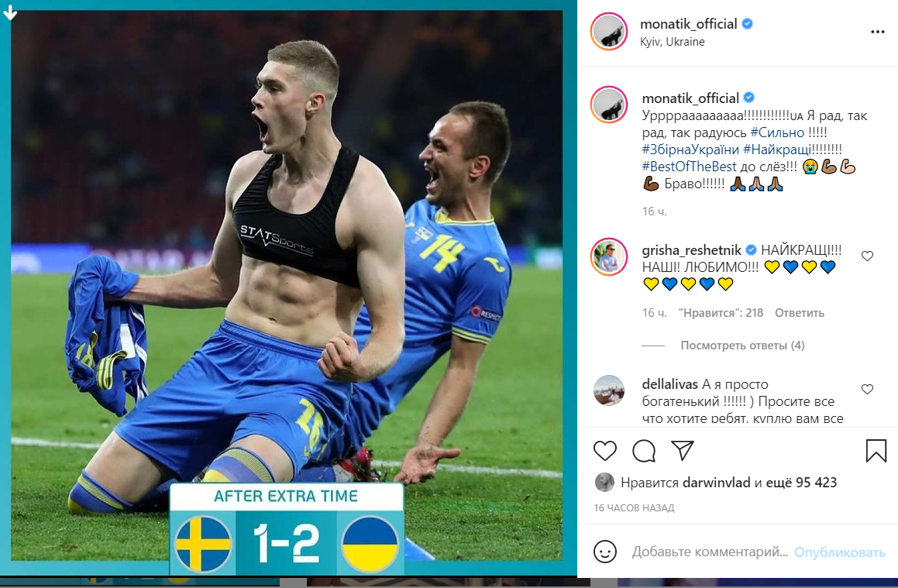Like the post with the heart icon
This screenshot has height=588, width=898.
coord(605,451)
